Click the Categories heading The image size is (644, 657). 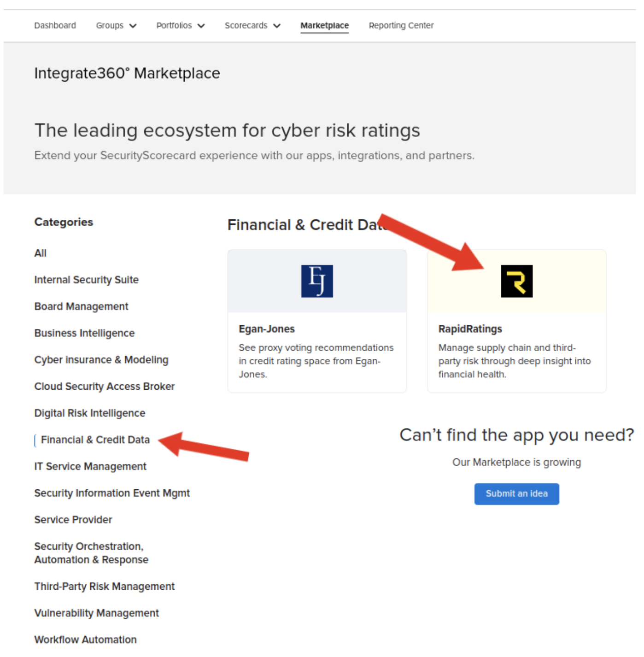pos(64,222)
